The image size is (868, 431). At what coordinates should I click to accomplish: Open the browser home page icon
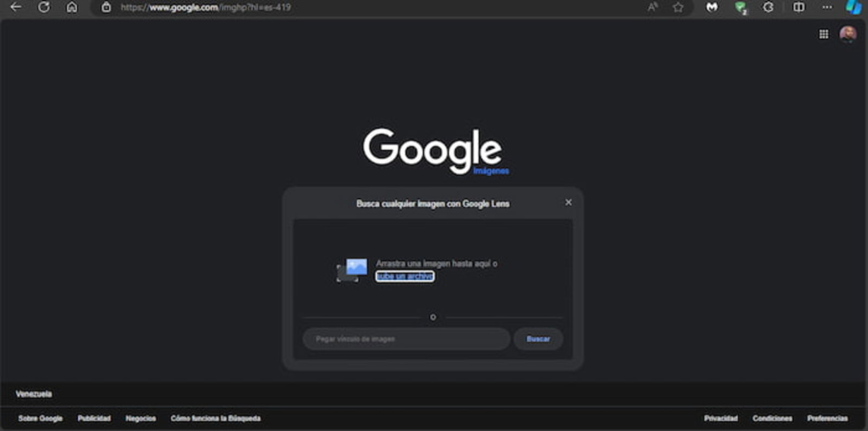point(72,7)
